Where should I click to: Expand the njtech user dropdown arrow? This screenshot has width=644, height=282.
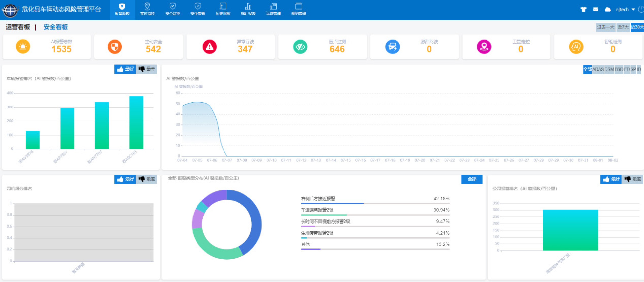[633, 10]
